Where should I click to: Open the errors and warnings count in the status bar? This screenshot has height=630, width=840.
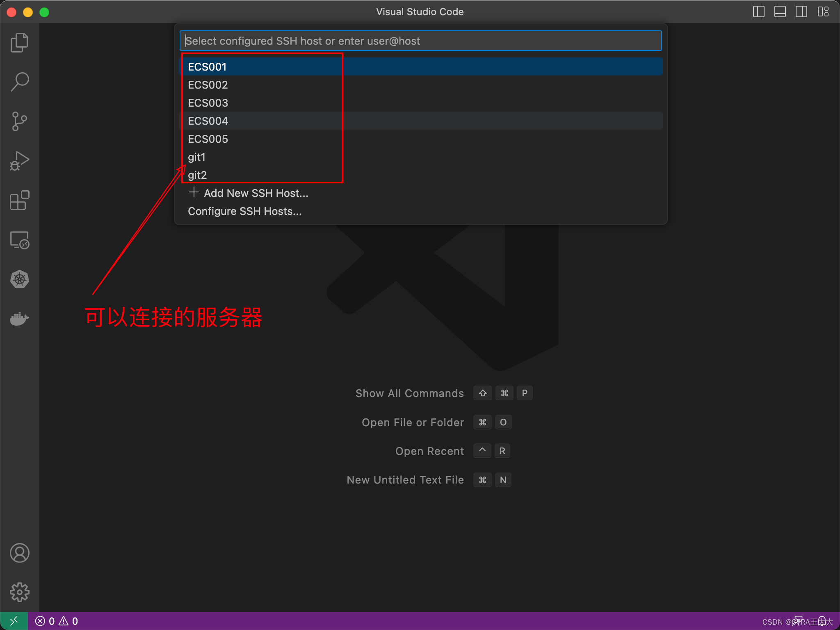(x=57, y=621)
